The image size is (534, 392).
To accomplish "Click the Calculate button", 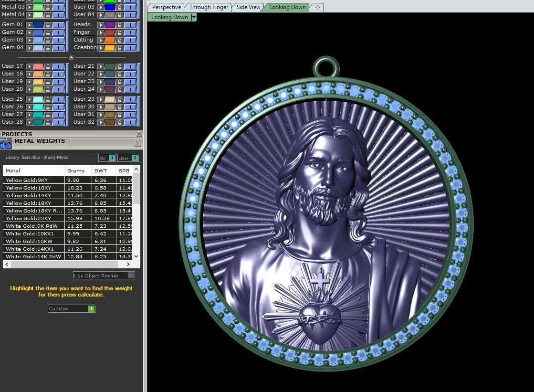I will click(x=71, y=308).
